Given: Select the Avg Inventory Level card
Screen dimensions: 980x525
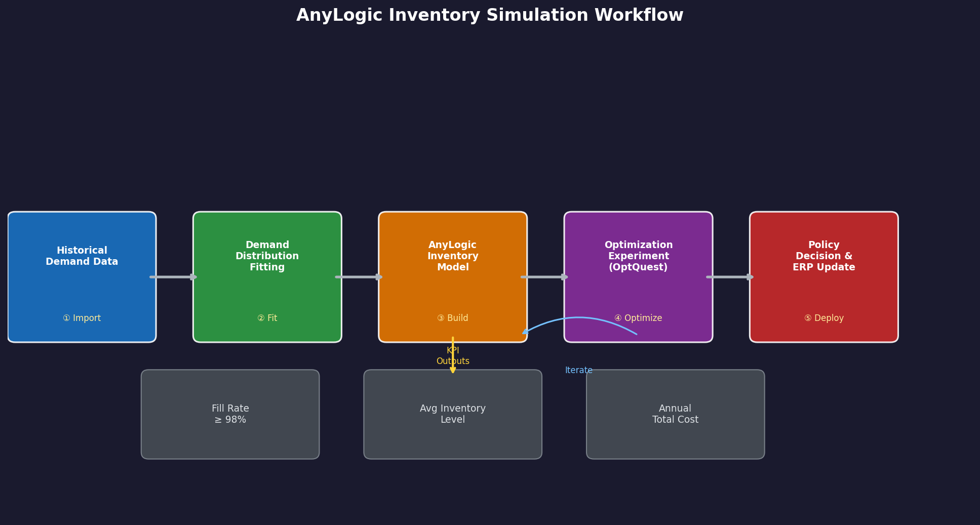Looking at the screenshot, I should click(x=453, y=414).
